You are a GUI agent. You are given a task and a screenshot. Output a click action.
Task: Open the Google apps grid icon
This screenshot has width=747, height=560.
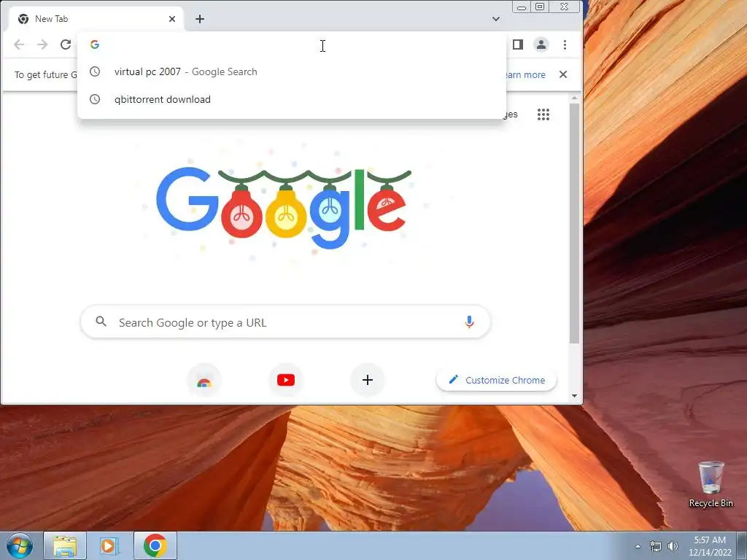(543, 114)
